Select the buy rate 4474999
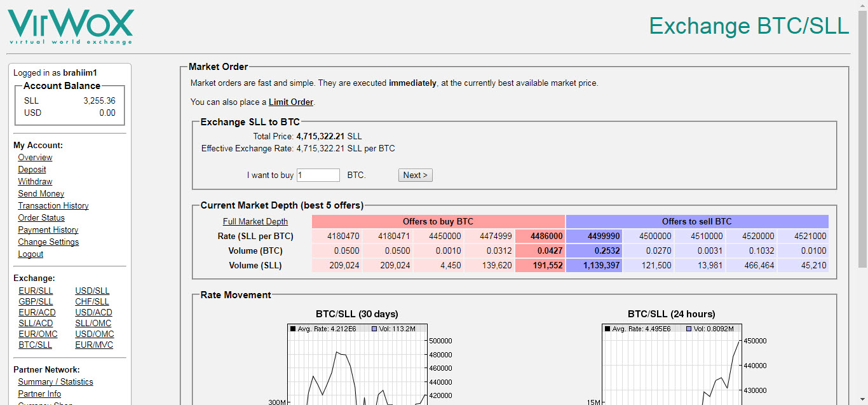This screenshot has width=868, height=405. click(x=490, y=237)
